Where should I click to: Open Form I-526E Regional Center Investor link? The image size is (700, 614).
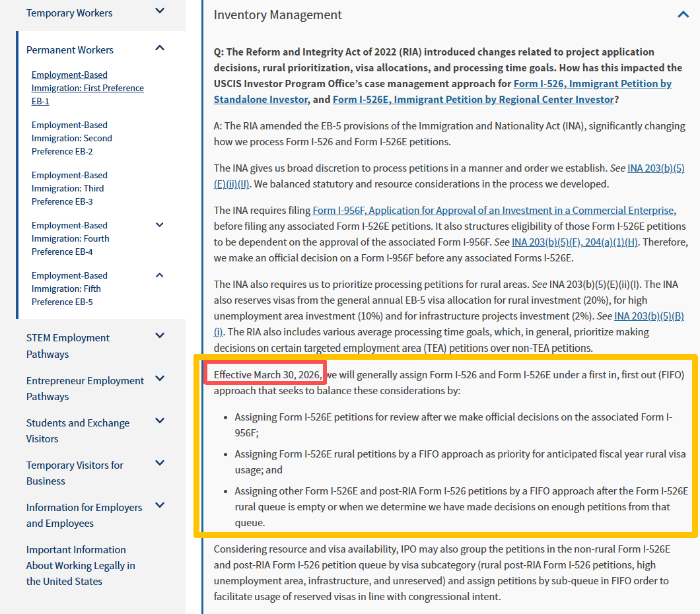click(473, 100)
